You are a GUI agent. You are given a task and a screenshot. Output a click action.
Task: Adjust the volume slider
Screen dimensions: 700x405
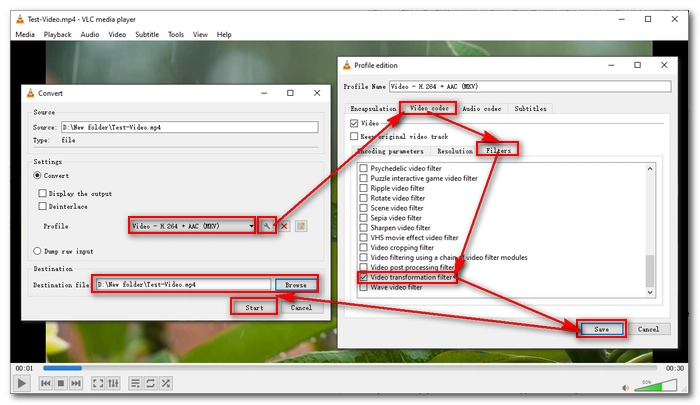[655, 385]
